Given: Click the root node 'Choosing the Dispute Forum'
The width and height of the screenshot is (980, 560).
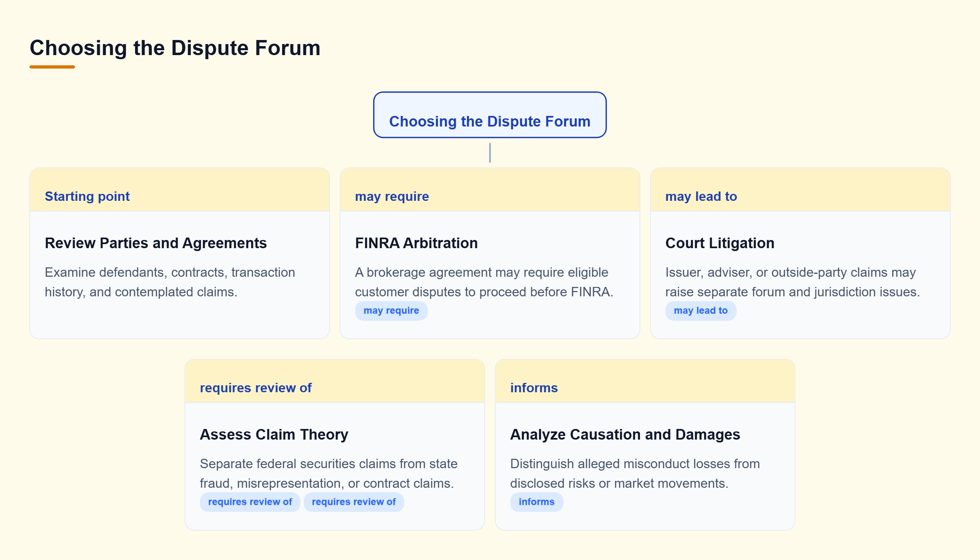Looking at the screenshot, I should [x=490, y=115].
